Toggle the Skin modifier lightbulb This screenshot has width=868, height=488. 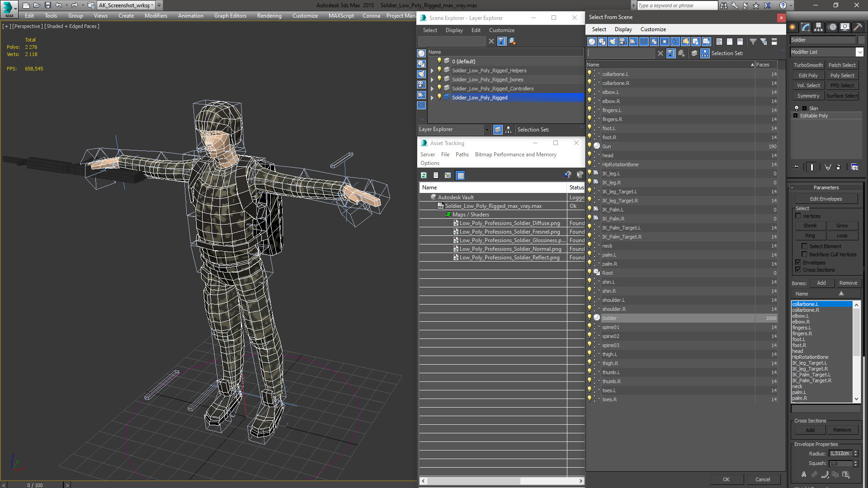797,108
